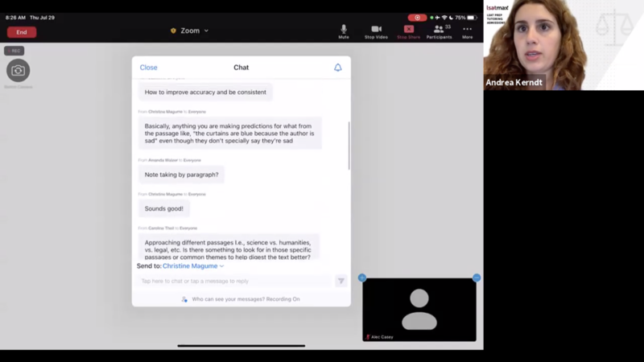Open the Participants list
This screenshot has width=644, height=362.
[439, 30]
